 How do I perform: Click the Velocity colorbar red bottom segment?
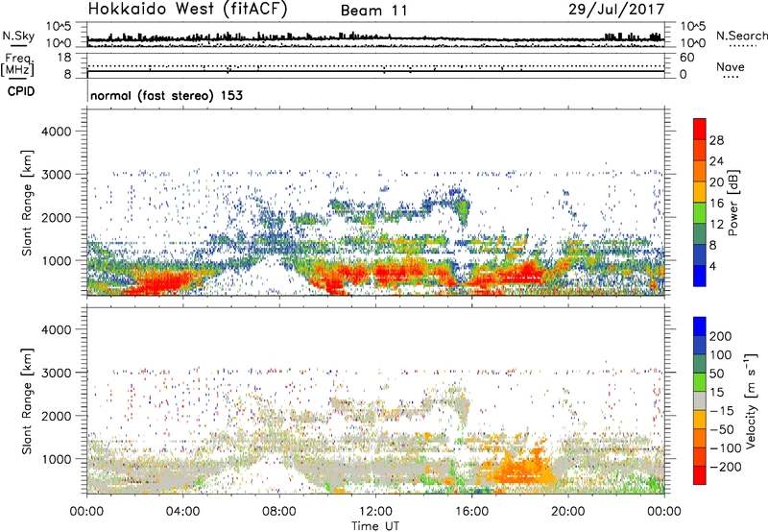click(700, 475)
